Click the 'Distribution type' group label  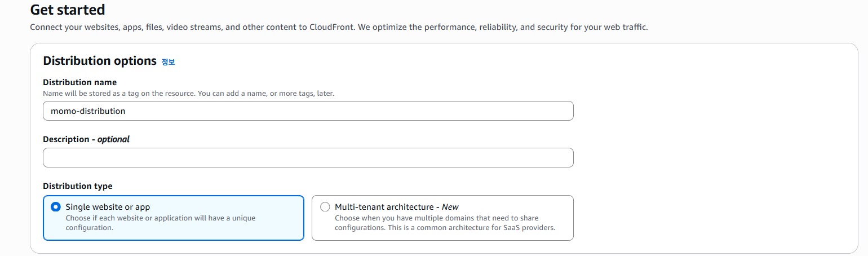click(x=77, y=186)
